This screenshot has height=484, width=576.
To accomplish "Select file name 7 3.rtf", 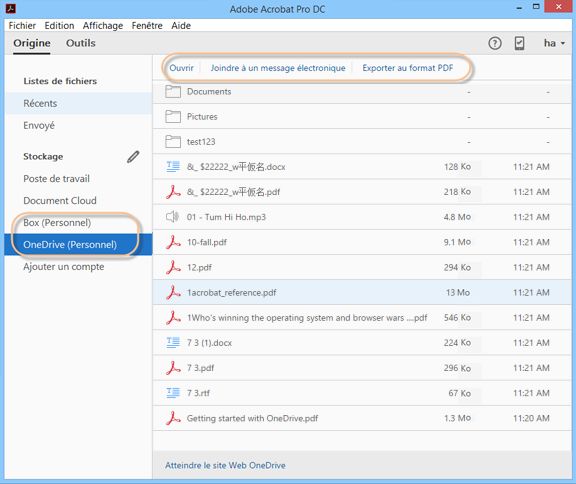I will (x=198, y=393).
